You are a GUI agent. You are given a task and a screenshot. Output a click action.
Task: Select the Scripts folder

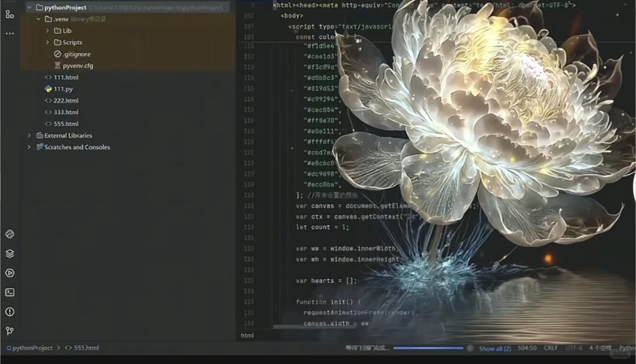pos(68,42)
